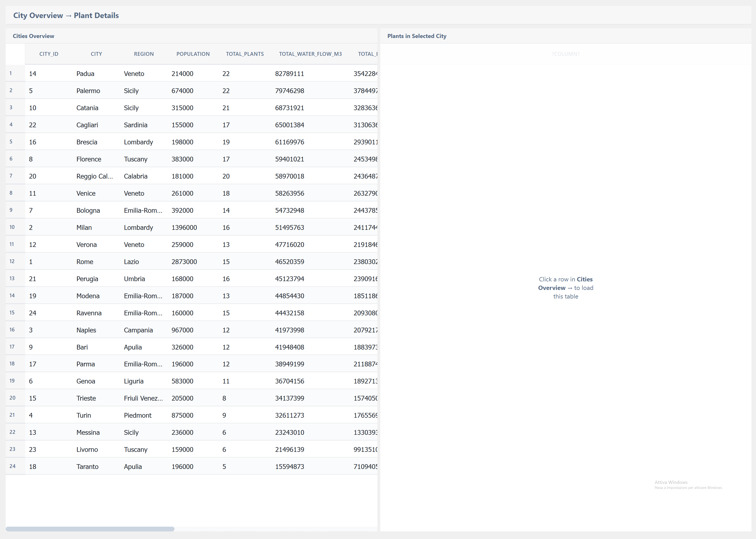The width and height of the screenshot is (756, 539).
Task: Click the City Overview → Plant Details heading
Action: pos(66,15)
